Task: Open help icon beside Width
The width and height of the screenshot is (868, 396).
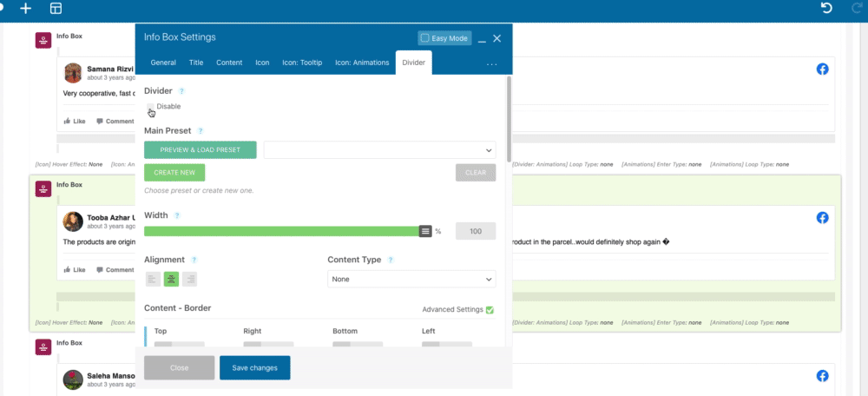Action: tap(177, 215)
